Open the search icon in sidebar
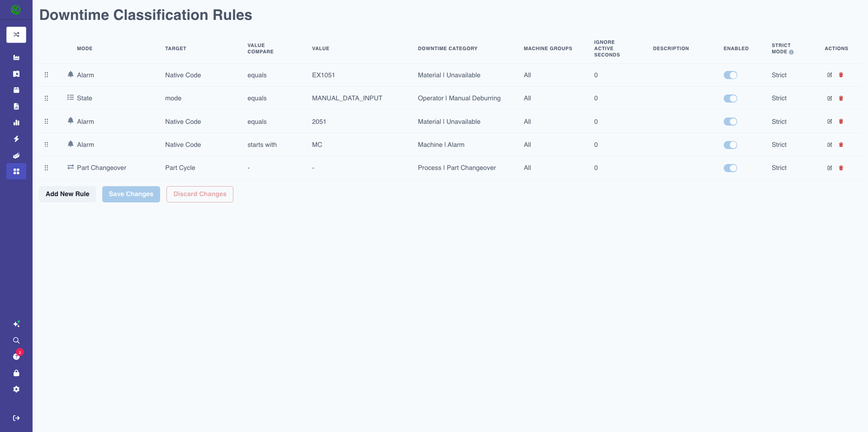 pos(16,340)
